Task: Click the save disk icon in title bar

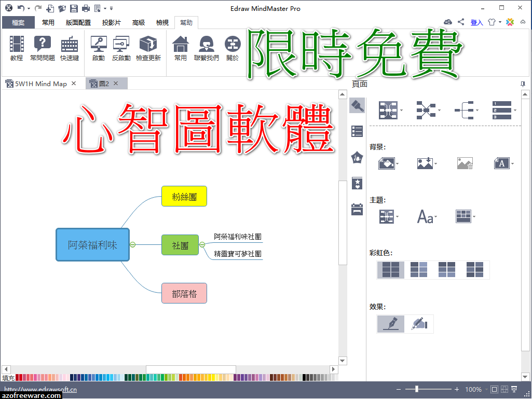Action: 74,8
